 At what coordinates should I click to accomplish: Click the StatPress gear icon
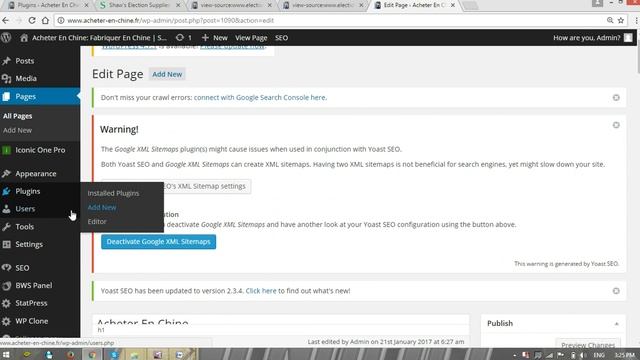pyautogui.click(x=6, y=303)
